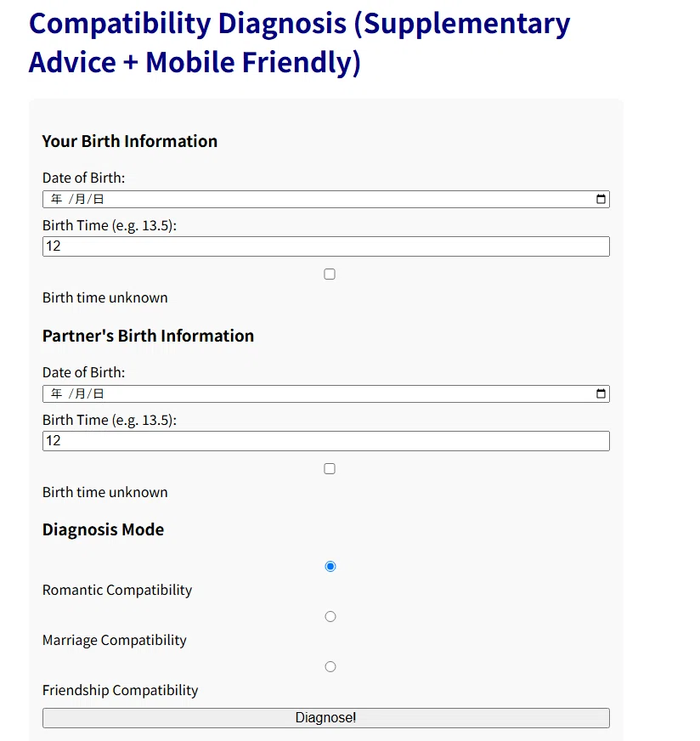This screenshot has height=741, width=700.
Task: Click the Friendship Compatibility label text
Action: [120, 690]
